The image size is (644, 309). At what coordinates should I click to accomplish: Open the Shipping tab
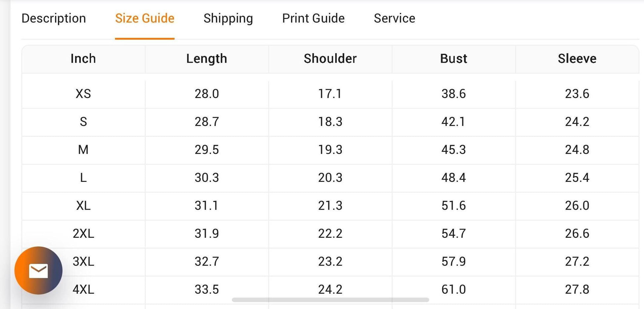pos(228,18)
